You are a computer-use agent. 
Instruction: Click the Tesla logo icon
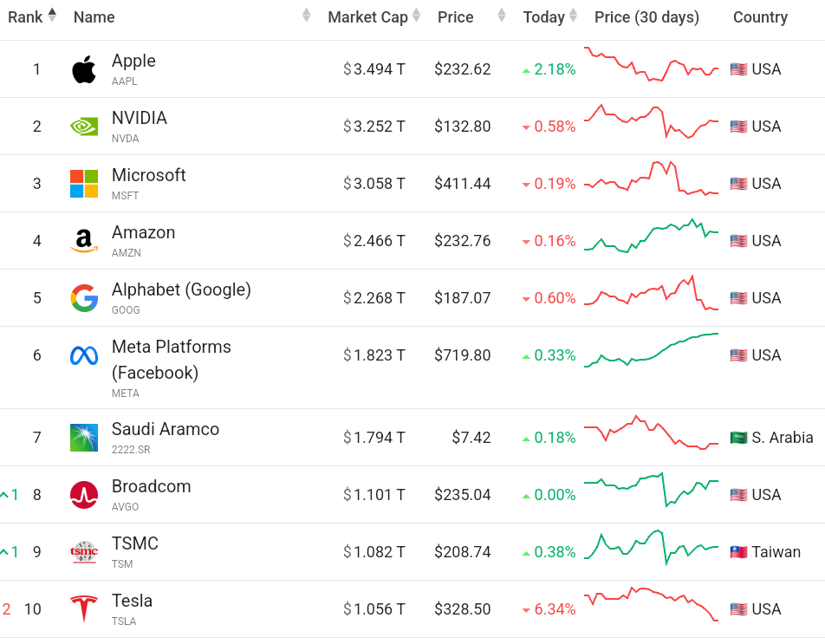tap(84, 609)
